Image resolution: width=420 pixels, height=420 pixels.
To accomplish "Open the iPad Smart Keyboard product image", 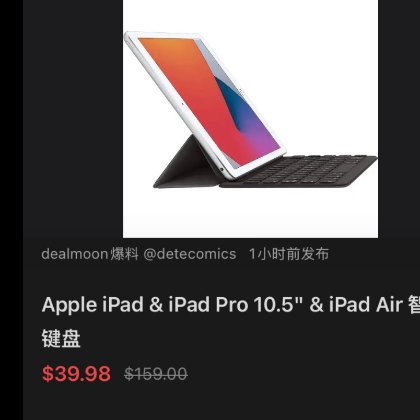I will click(250, 119).
